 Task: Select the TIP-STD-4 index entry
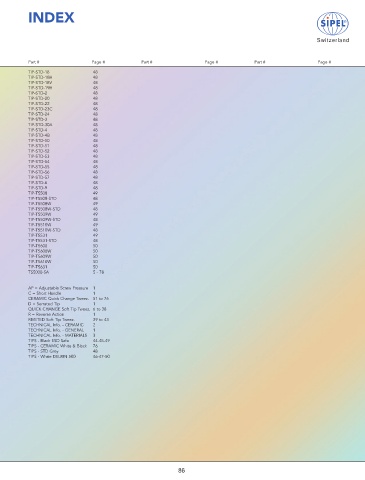click(x=37, y=130)
